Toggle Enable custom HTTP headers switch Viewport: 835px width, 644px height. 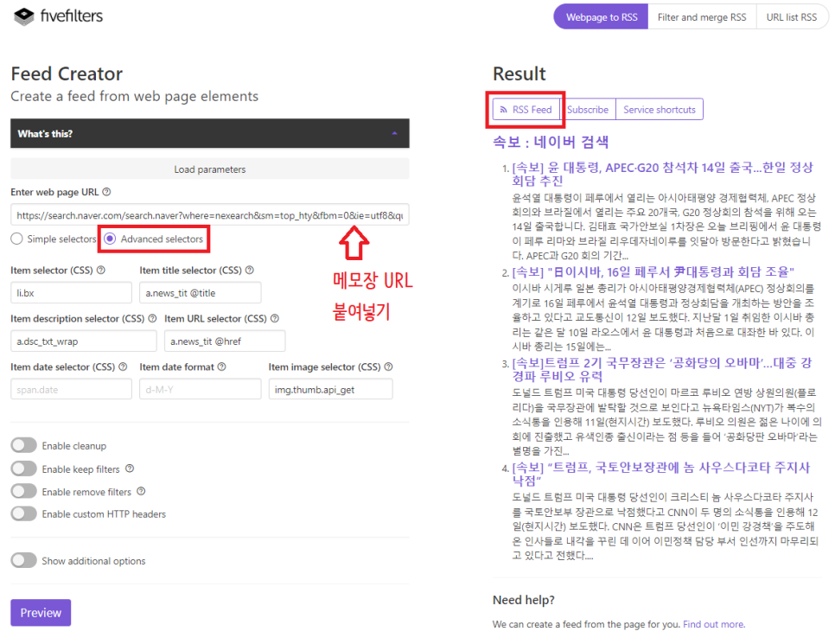(24, 513)
